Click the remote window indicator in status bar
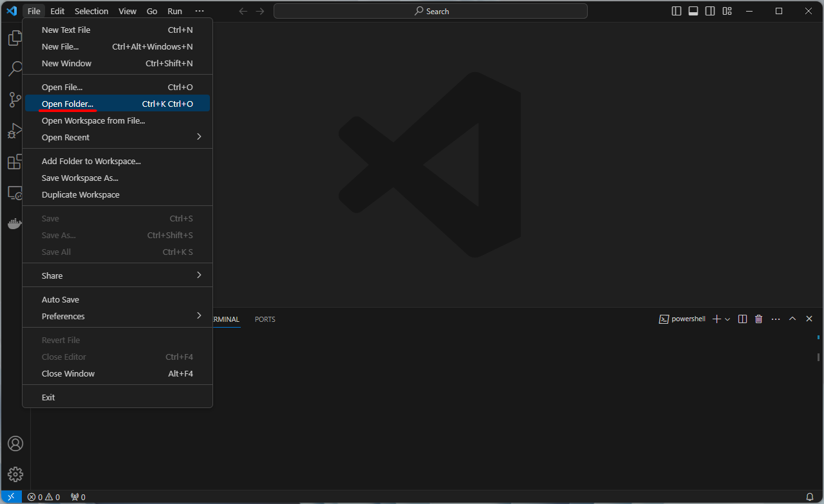The width and height of the screenshot is (824, 504). 11,497
